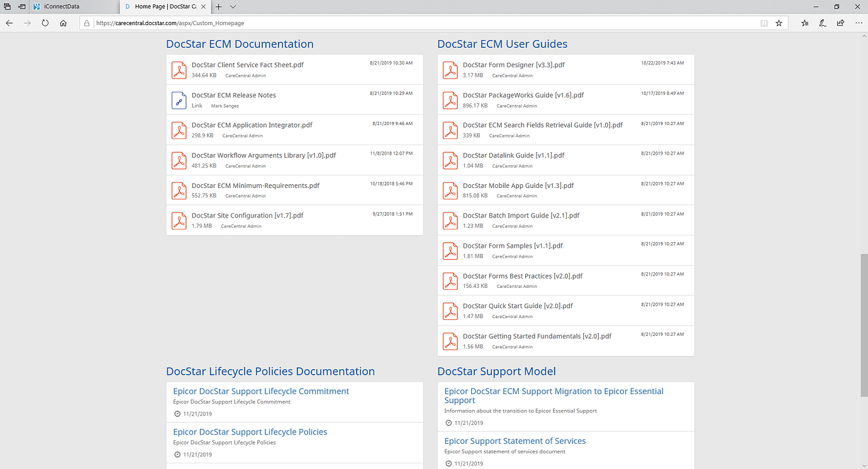Share the page using the share icon
The width and height of the screenshot is (868, 469).
pyautogui.click(x=840, y=23)
